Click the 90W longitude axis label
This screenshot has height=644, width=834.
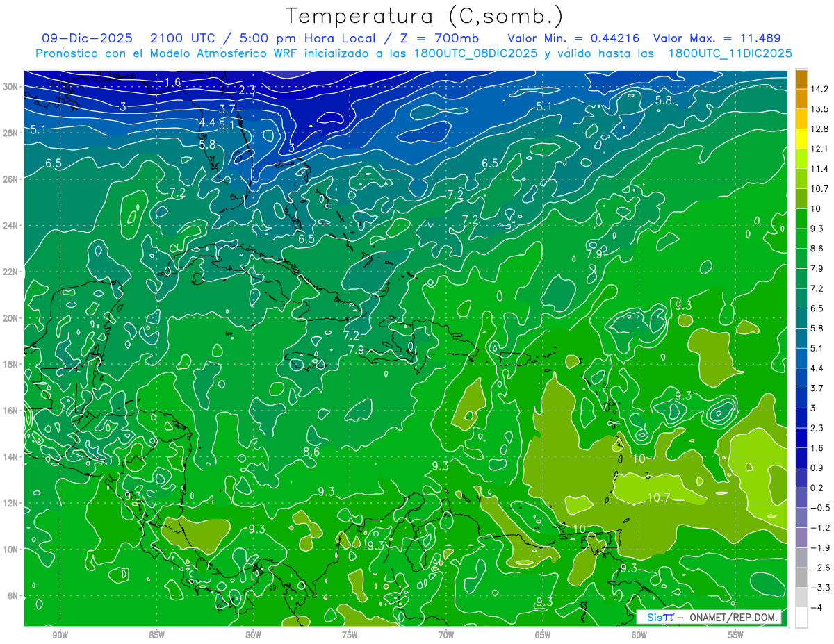60,635
